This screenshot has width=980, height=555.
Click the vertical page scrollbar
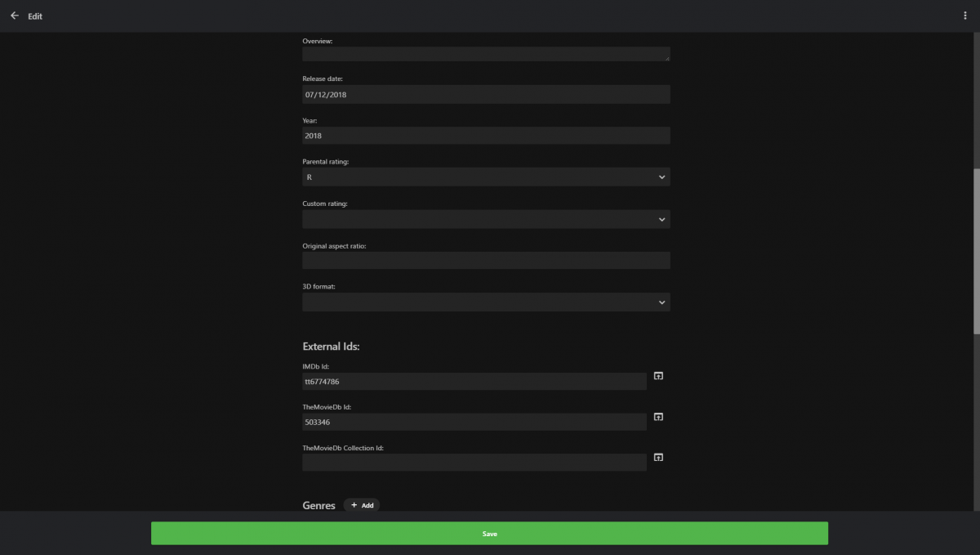click(977, 251)
